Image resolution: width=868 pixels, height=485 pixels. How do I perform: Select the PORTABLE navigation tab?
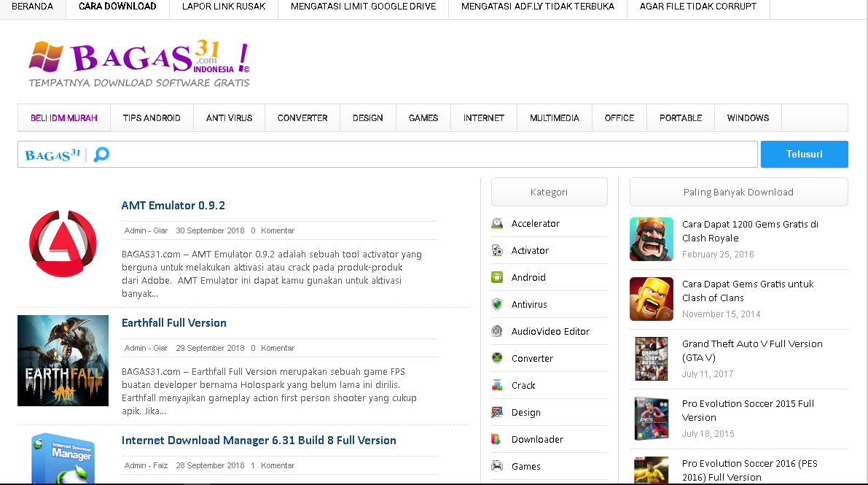coord(681,118)
